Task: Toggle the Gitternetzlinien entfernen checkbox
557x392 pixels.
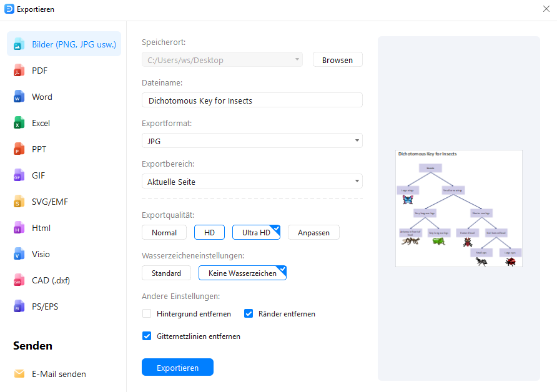Action: point(147,336)
